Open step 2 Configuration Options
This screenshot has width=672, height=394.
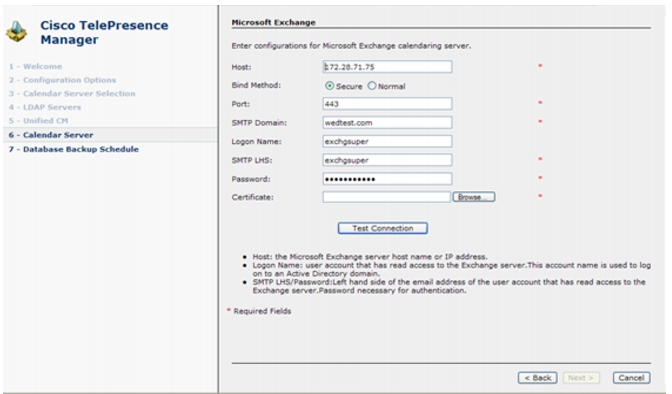point(62,80)
